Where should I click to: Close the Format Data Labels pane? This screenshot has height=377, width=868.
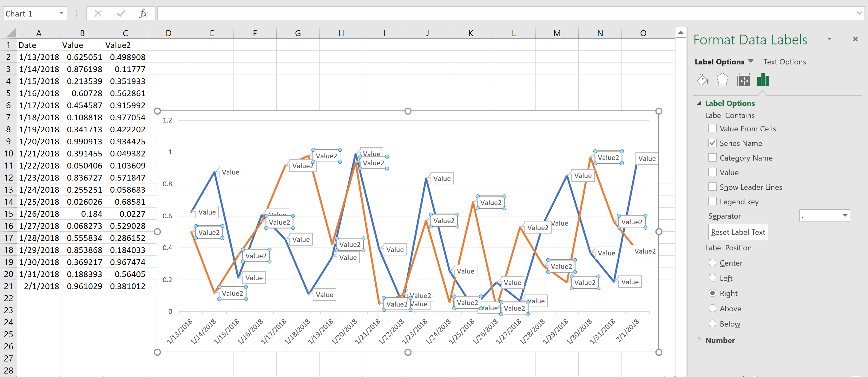tap(855, 39)
